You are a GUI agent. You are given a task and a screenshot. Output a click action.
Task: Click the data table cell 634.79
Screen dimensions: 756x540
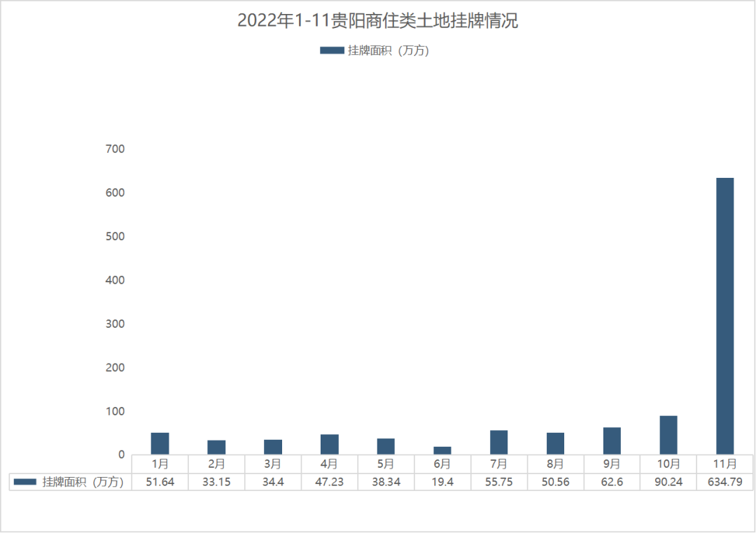tap(724, 482)
